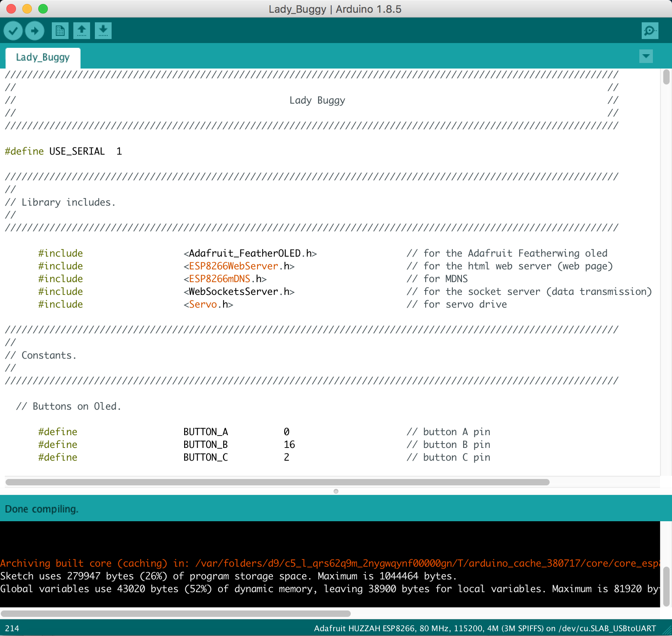
Task: Click the 'Global variables use 43020 bytes' line
Action: [330, 589]
